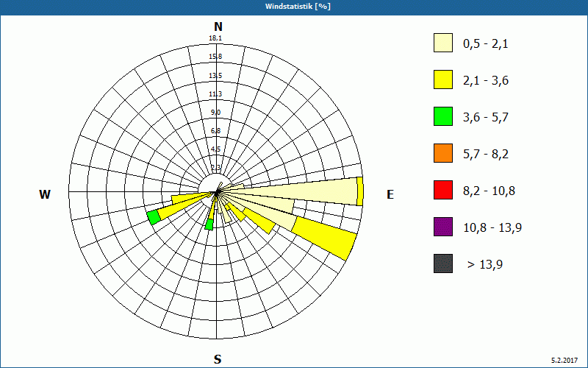The width and height of the screenshot is (588, 368).
Task: Click the legend label '0,5 - 2,1'
Action: pyautogui.click(x=486, y=44)
